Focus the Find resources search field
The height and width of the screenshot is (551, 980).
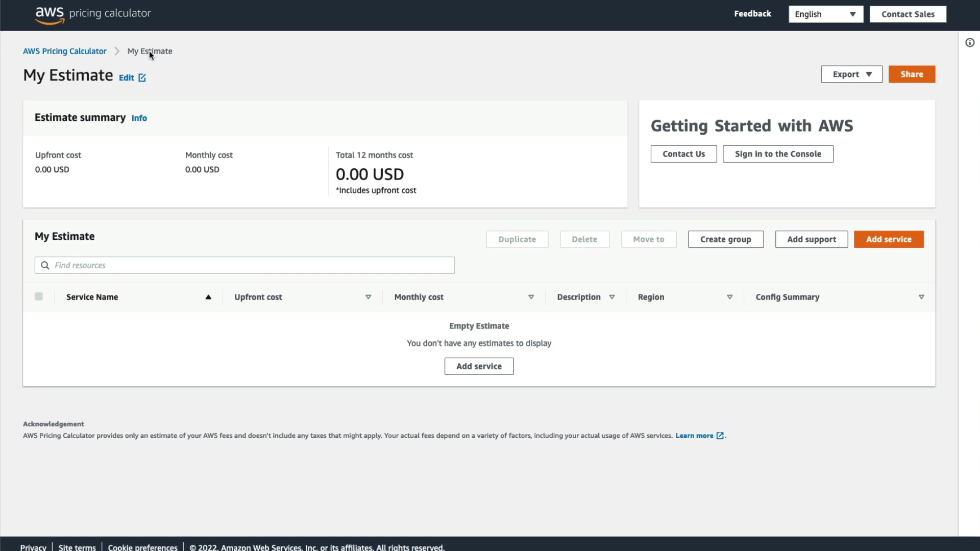[x=245, y=265]
